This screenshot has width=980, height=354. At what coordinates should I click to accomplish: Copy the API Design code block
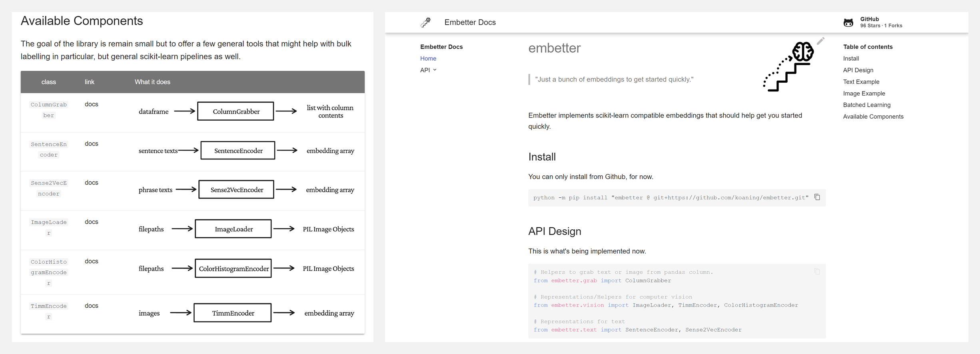click(817, 272)
